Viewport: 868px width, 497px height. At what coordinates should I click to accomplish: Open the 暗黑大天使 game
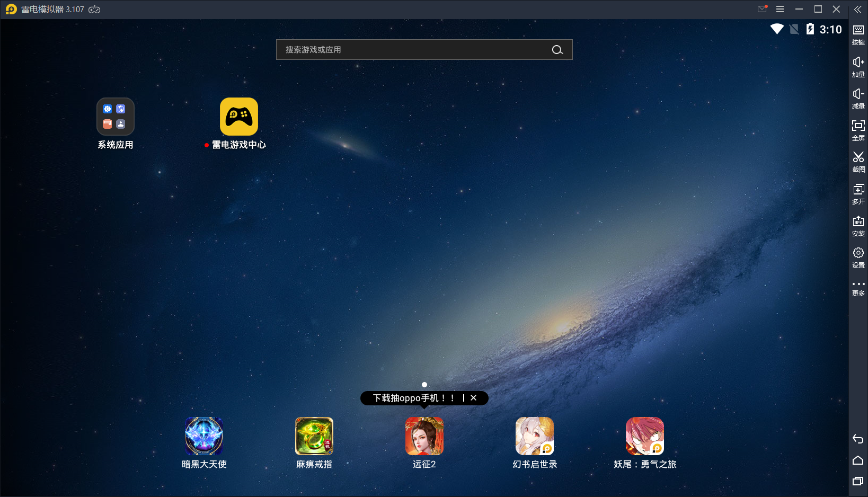tap(204, 436)
